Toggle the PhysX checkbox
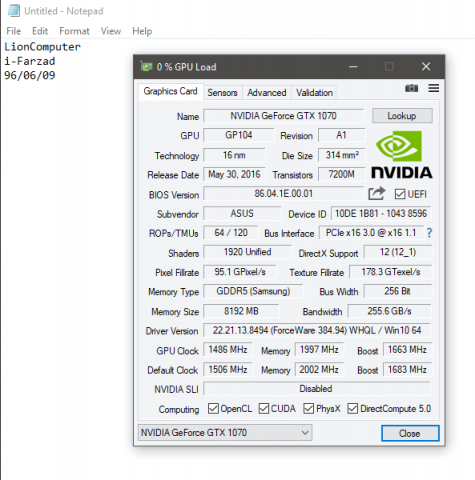475x480 pixels. tap(309, 408)
